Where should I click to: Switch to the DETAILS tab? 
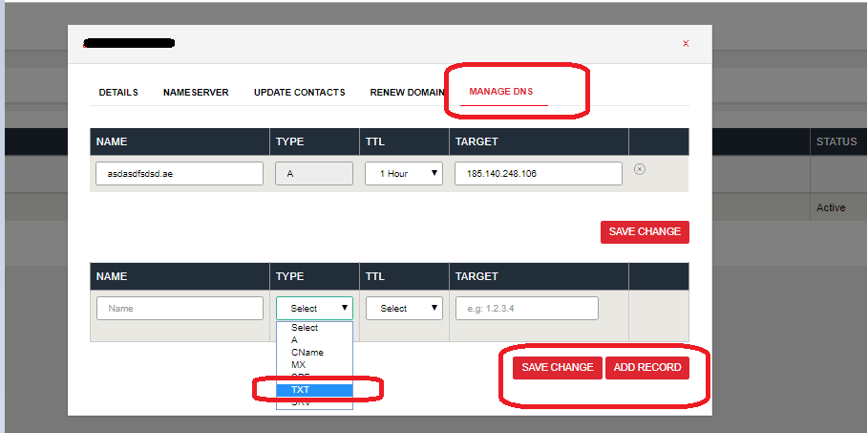pyautogui.click(x=118, y=93)
